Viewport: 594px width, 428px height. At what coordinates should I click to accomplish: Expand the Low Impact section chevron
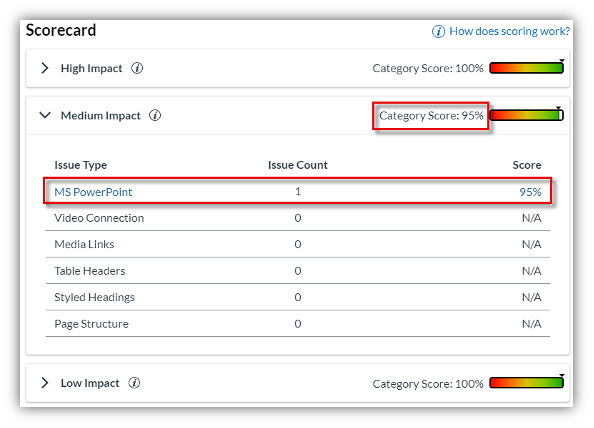click(x=45, y=383)
